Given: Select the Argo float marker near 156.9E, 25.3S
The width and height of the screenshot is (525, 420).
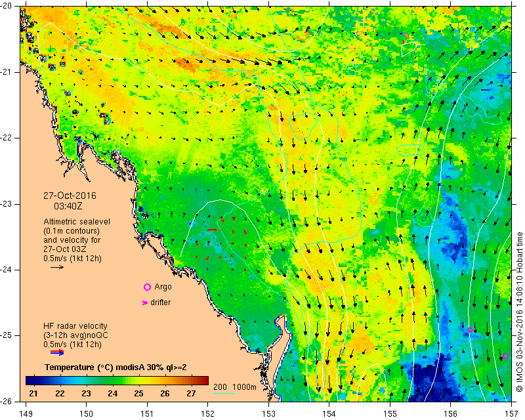Looking at the screenshot, I should (x=505, y=356).
